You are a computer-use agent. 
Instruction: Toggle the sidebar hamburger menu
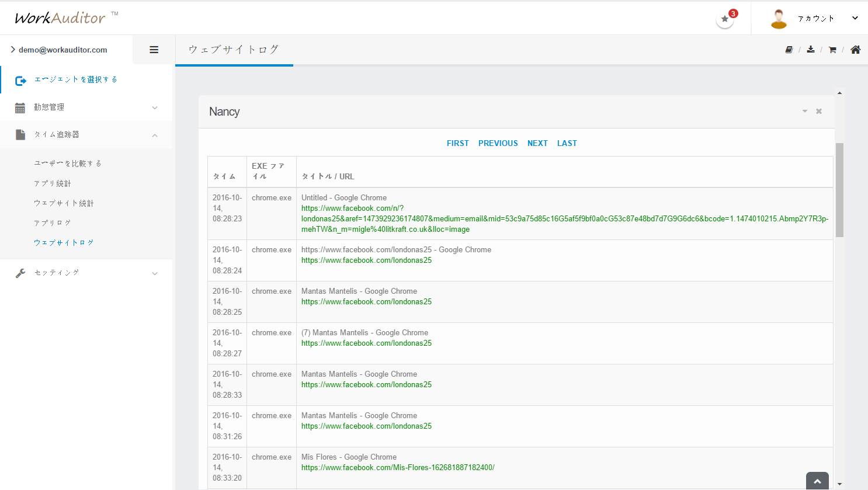(x=154, y=50)
